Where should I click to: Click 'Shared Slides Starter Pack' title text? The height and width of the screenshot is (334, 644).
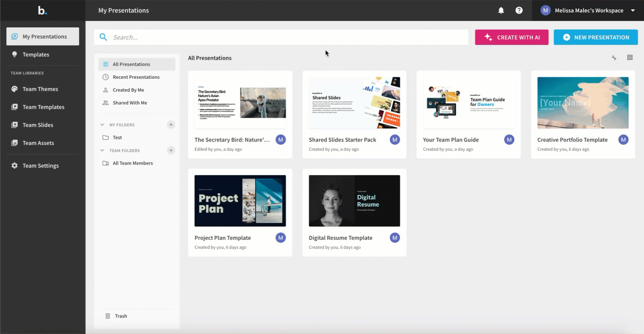coord(343,140)
